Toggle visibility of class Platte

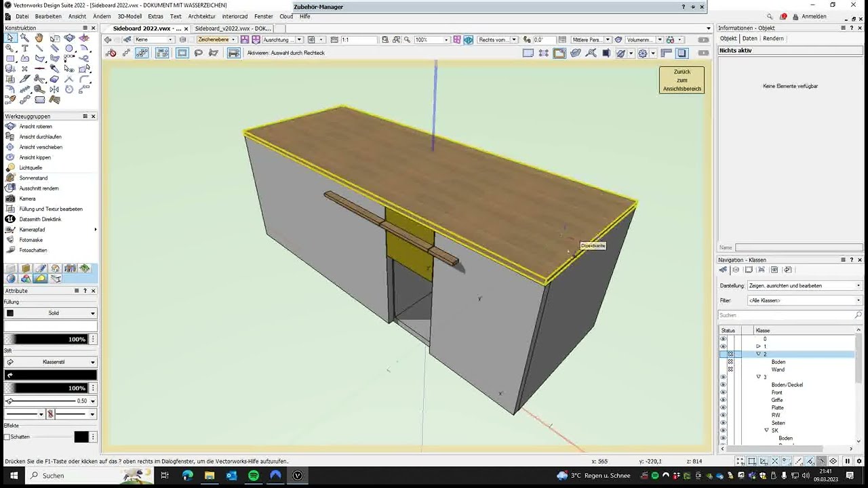point(723,407)
